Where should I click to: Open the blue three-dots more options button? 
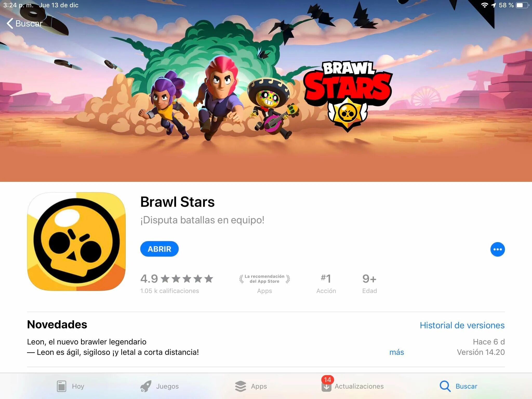[x=497, y=249]
